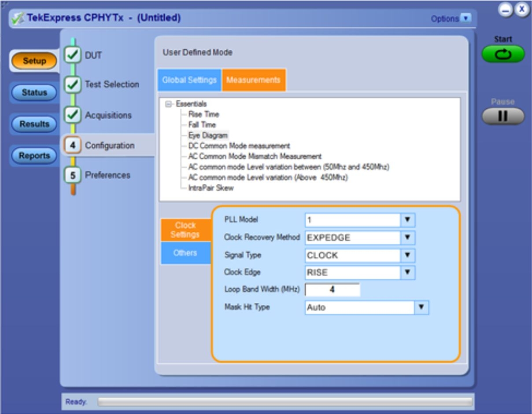Select the Preferences step number 5 icon
Viewport: 532px width, 414px height.
[73, 175]
